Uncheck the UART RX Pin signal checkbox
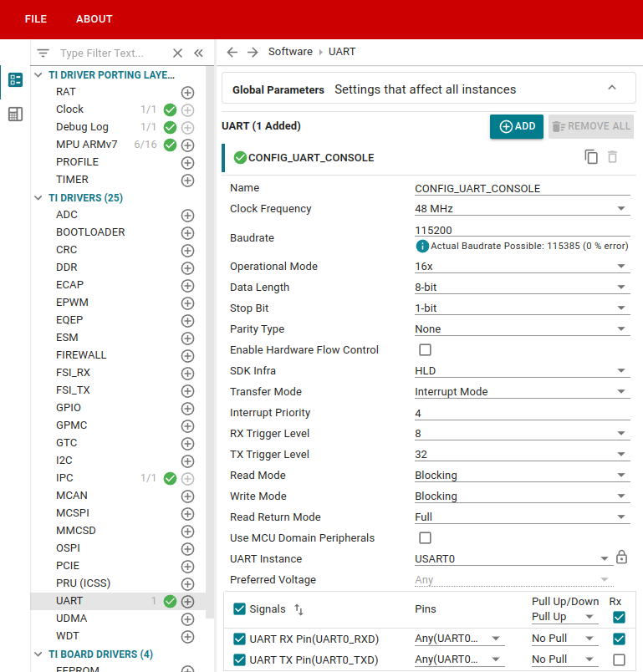Viewport: 643px width, 672px height. pyautogui.click(x=240, y=639)
